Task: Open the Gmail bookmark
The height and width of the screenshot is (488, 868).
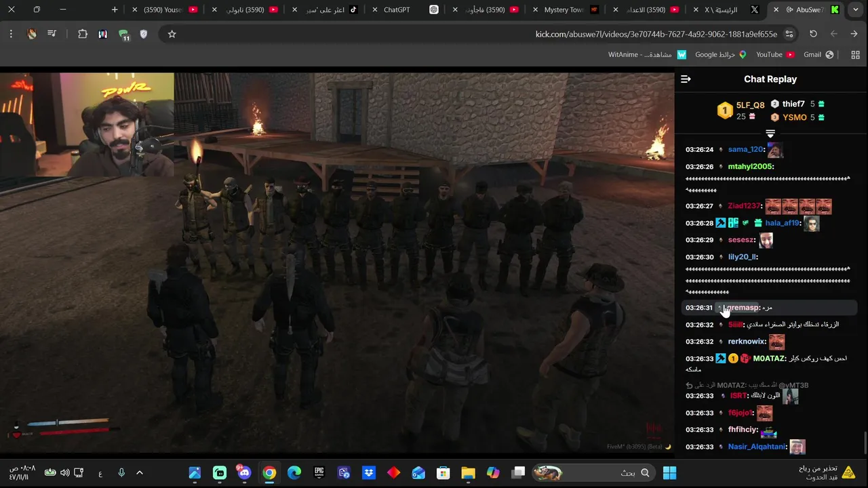Action: 818,55
